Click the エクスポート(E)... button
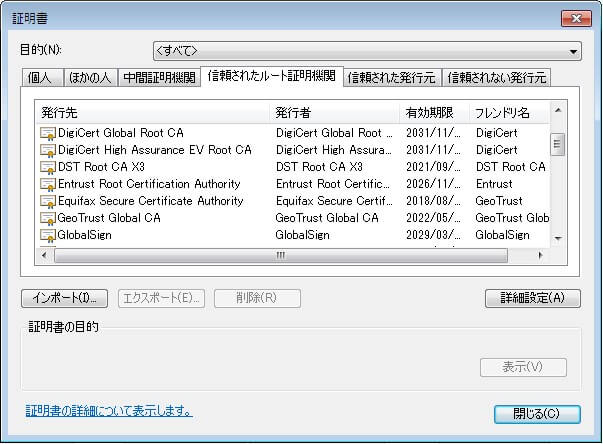Image resolution: width=603 pixels, height=444 pixels. click(x=162, y=298)
